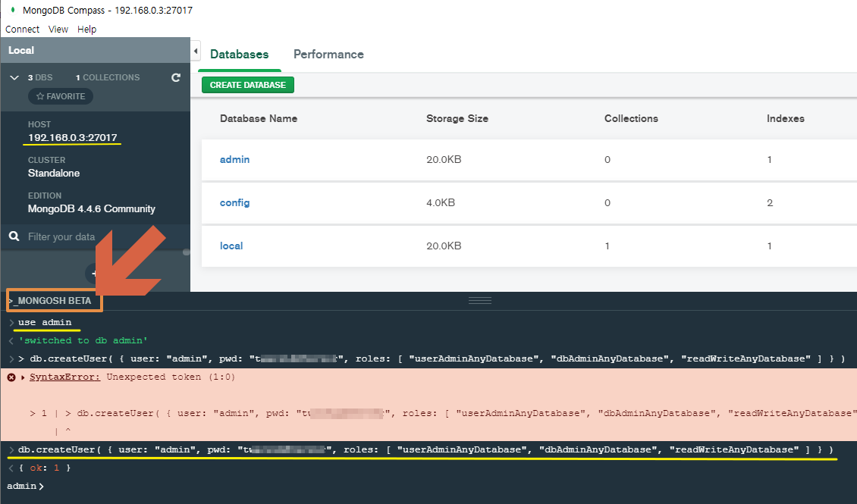857x504 pixels.
Task: Sort by Storage Size column header
Action: point(457,118)
